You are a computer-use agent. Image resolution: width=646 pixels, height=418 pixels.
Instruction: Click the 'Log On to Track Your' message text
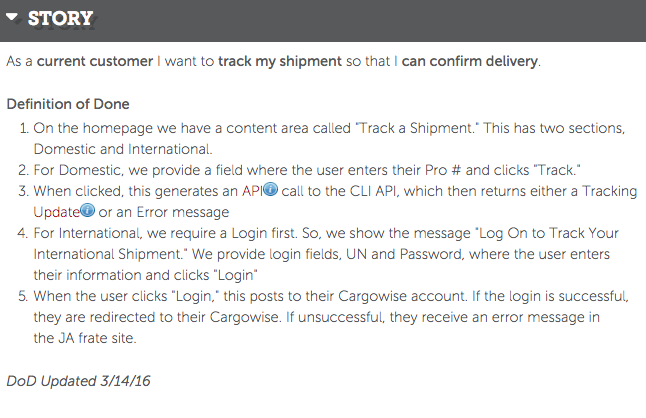(547, 233)
